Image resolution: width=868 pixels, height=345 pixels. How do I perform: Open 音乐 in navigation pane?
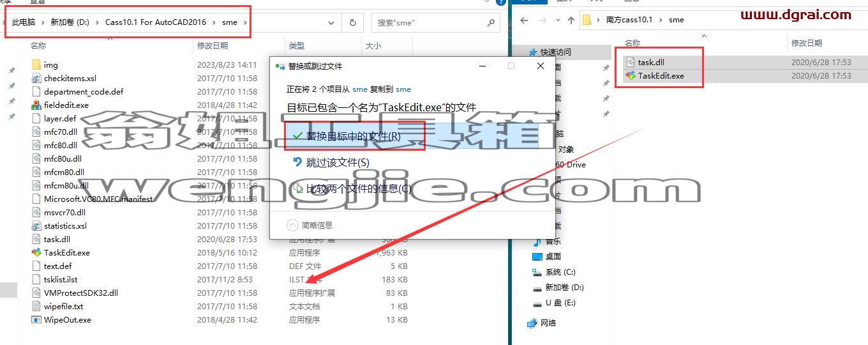pos(553,241)
